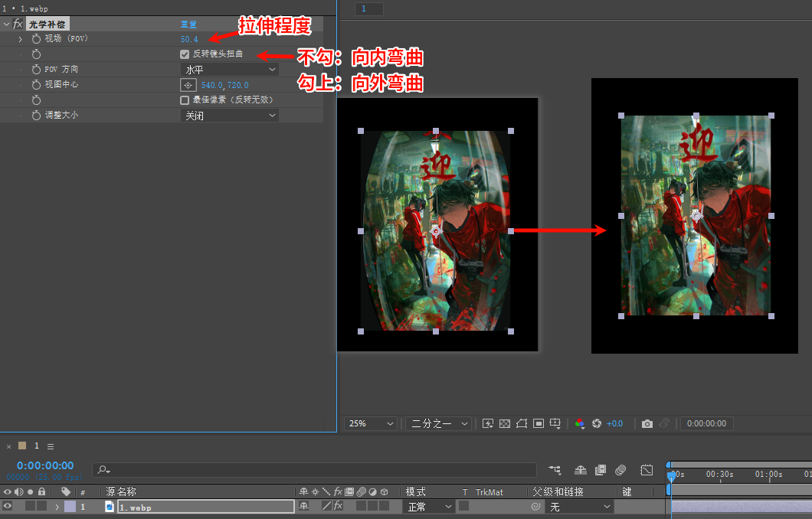Toggle the shy switch for layer 1.webp
Screen dimensions: 812x519
click(x=303, y=506)
